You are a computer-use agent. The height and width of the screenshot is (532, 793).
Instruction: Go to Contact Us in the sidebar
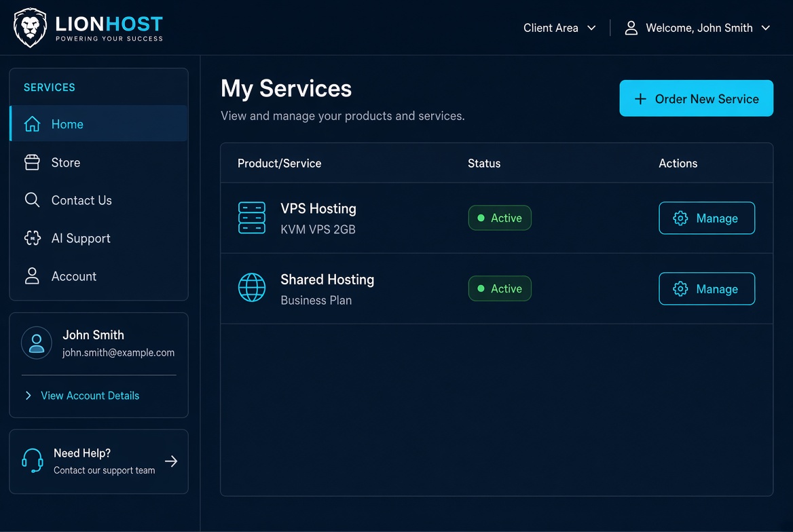pyautogui.click(x=98, y=200)
